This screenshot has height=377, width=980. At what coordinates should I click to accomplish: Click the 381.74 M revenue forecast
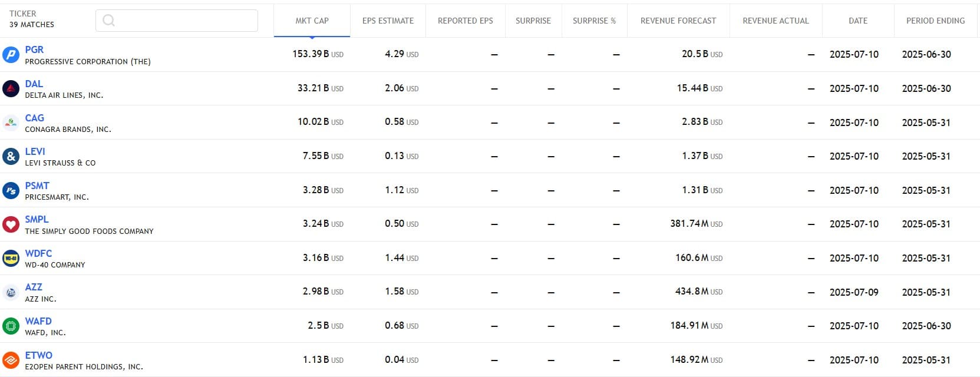pos(696,224)
